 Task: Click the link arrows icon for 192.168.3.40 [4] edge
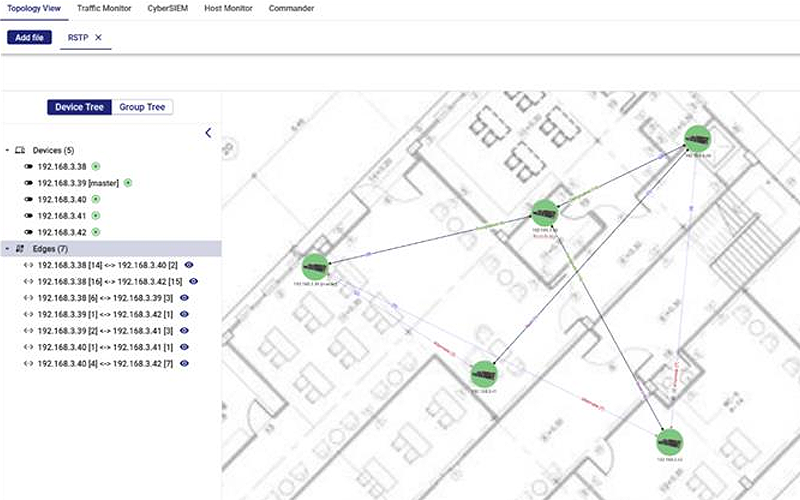[x=29, y=363]
